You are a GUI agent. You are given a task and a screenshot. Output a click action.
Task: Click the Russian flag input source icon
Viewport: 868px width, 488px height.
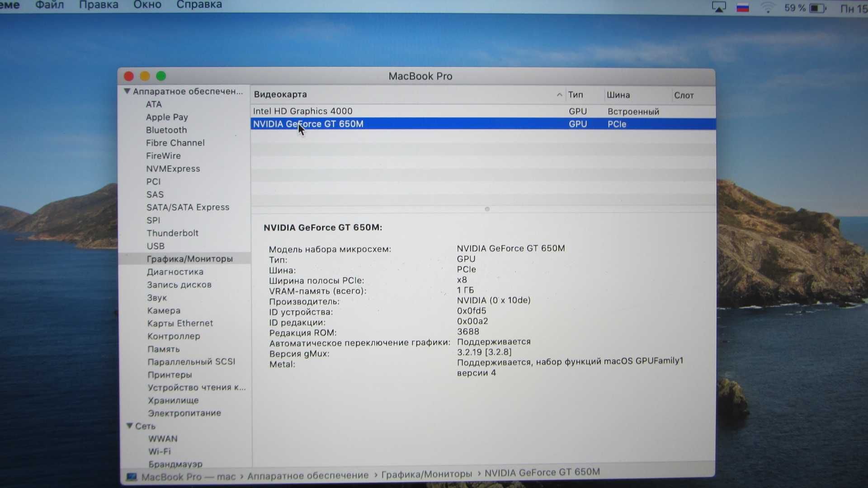coord(743,8)
